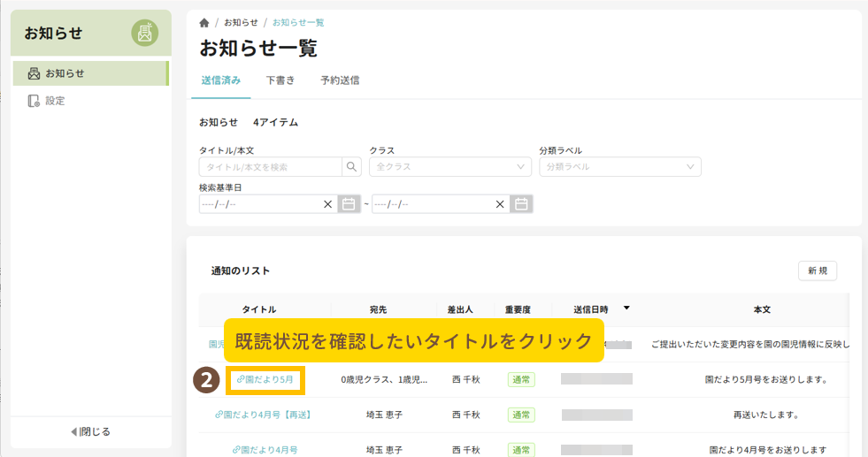Click the search magnifier icon
The height and width of the screenshot is (457, 868).
coord(352,166)
